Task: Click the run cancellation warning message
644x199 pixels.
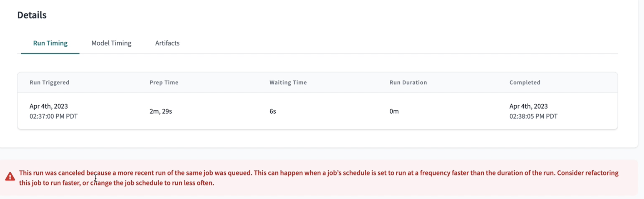Action: pos(318,178)
